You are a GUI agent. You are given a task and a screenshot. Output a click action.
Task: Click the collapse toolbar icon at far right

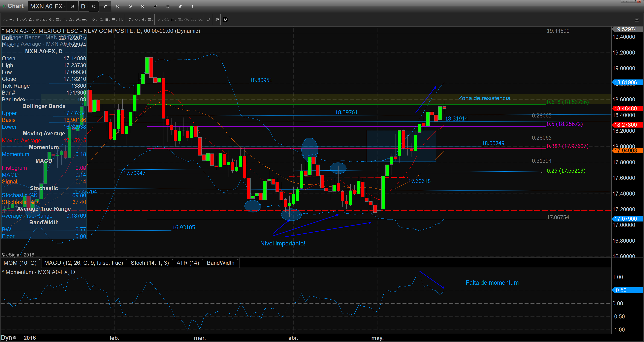637,20
